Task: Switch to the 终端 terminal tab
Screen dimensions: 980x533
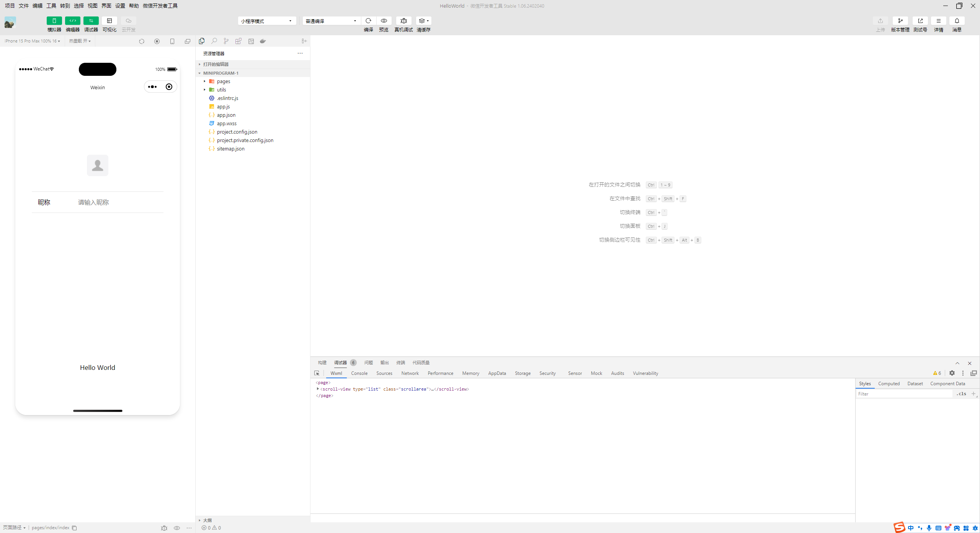Action: [401, 363]
